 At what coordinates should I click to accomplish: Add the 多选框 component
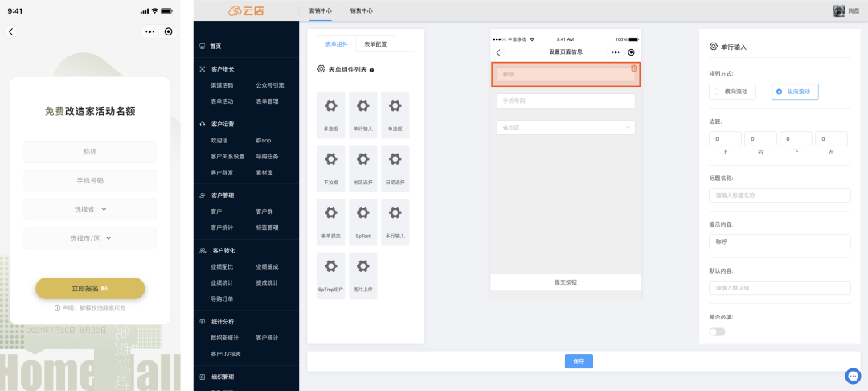pyautogui.click(x=330, y=114)
